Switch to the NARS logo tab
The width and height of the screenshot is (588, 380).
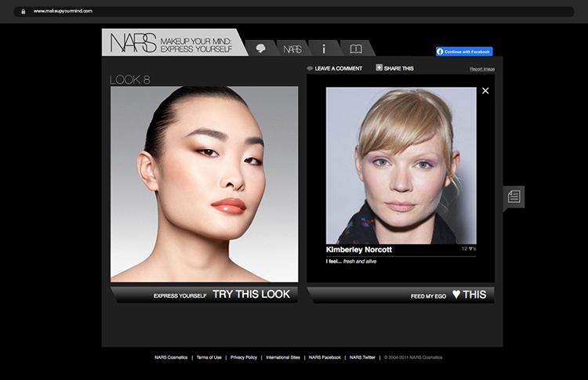click(292, 49)
